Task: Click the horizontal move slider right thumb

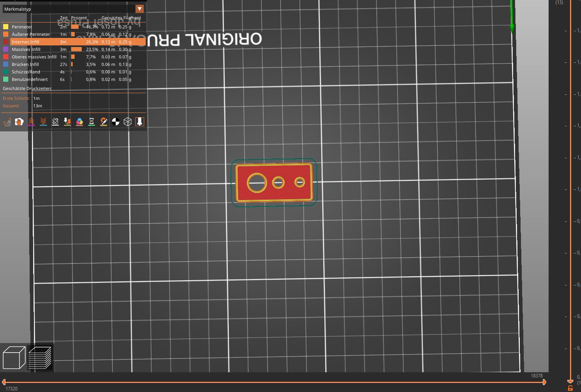Action: pyautogui.click(x=544, y=382)
